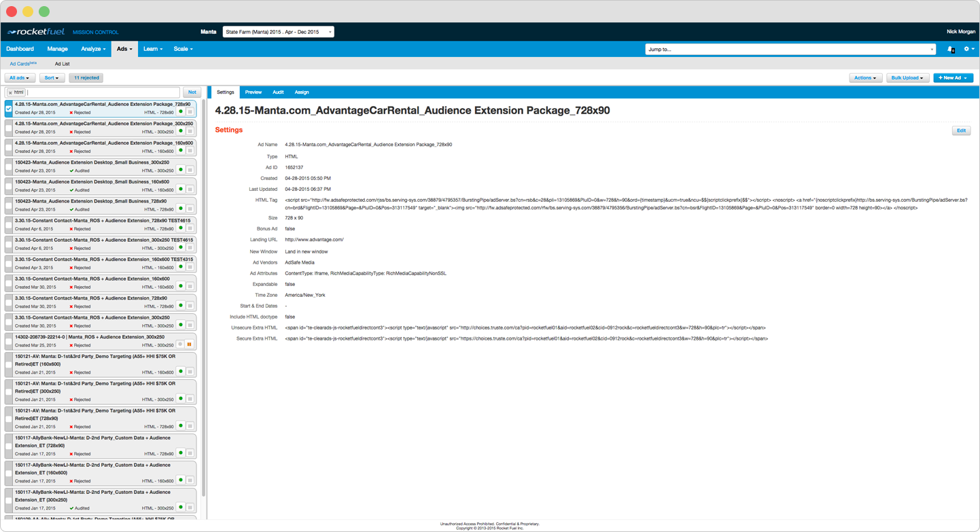Open the Jump to combo box
980x532 pixels.
point(790,49)
